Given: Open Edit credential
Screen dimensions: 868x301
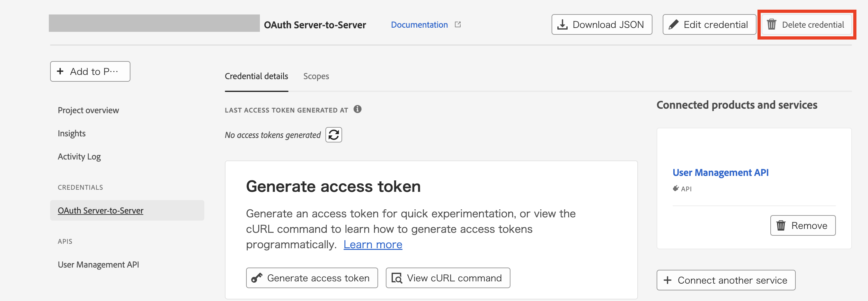Looking at the screenshot, I should pos(709,25).
